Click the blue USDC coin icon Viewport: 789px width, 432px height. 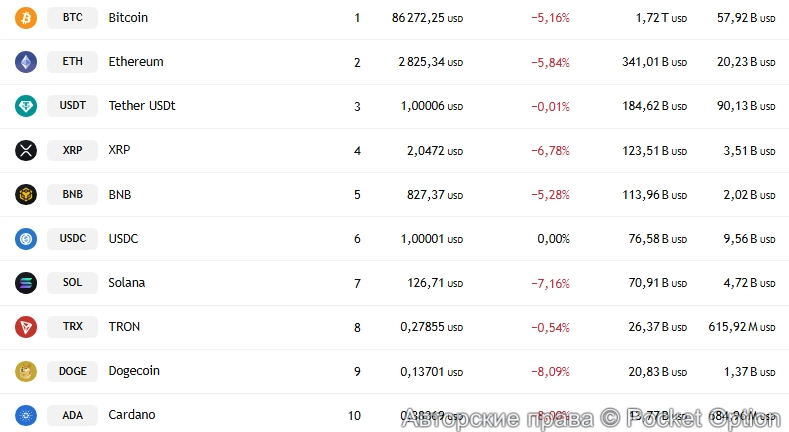[26, 239]
